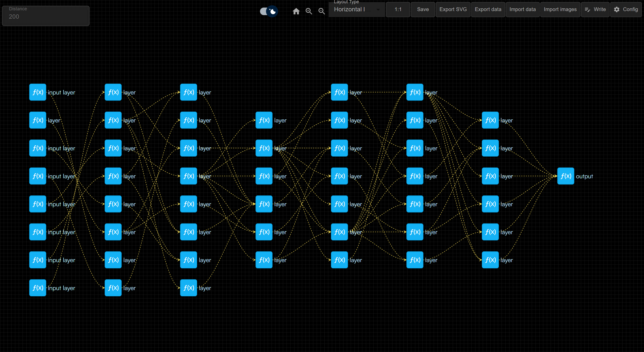Click the zoom in magnifier icon
The image size is (644, 352).
point(309,11)
